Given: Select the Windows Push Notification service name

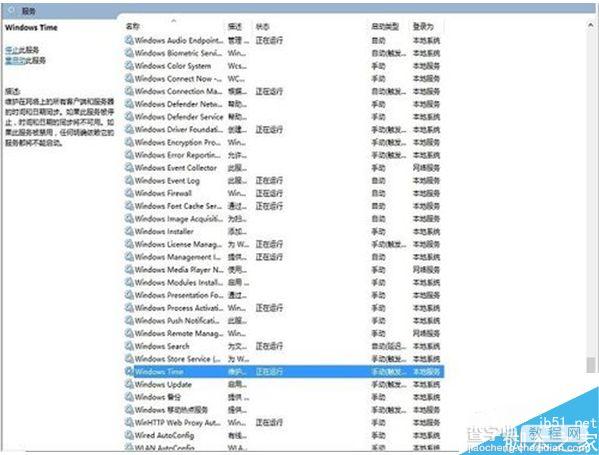Looking at the screenshot, I should (177, 320).
